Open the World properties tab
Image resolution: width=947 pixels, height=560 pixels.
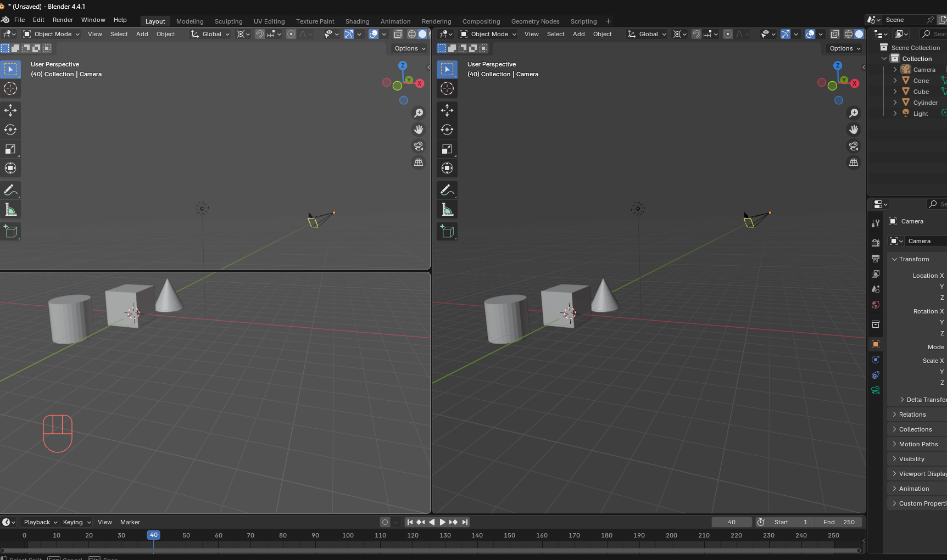876,305
